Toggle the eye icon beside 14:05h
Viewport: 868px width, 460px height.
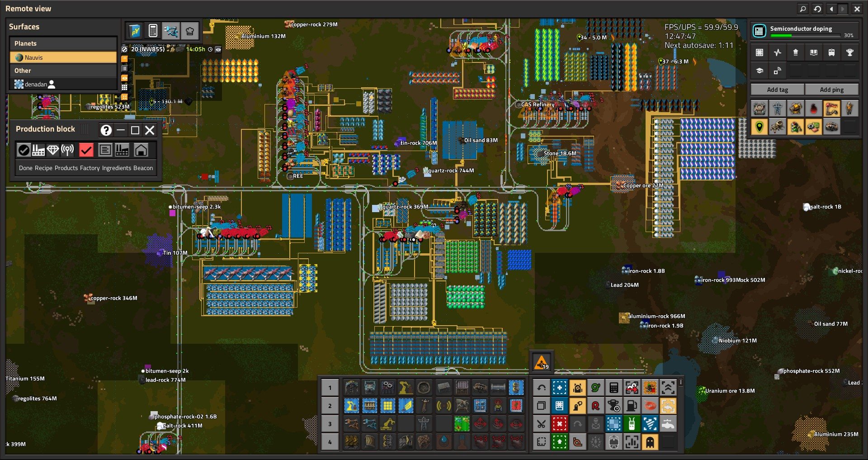(218, 49)
